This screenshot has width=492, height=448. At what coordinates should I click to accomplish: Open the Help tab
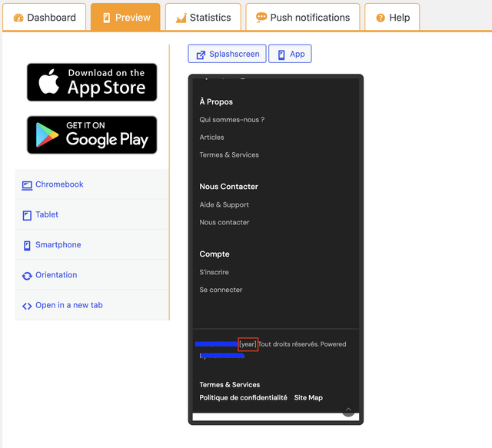[x=392, y=17]
